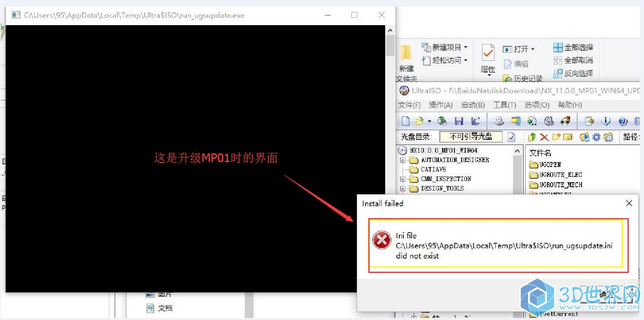Click the Save As icon in UltraISO toolbar

(475, 121)
